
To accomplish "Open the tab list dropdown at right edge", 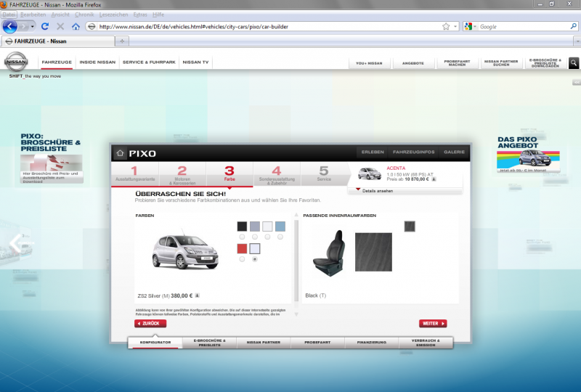I will coord(577,41).
